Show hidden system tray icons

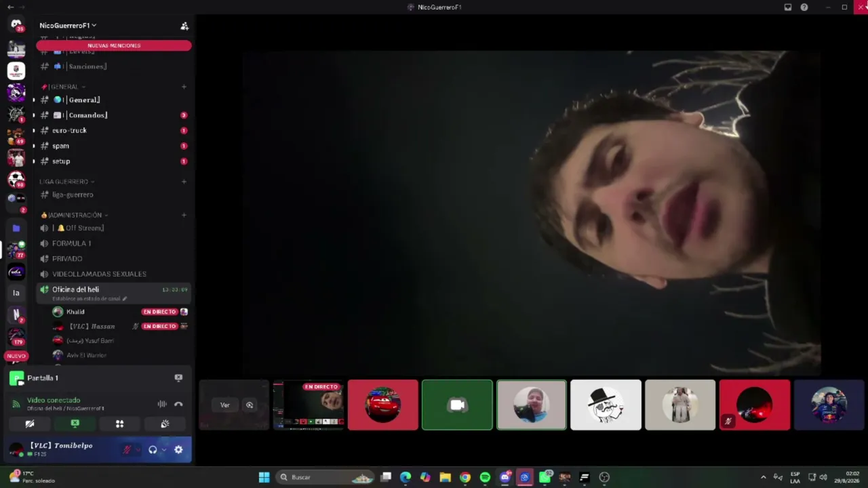point(763,477)
